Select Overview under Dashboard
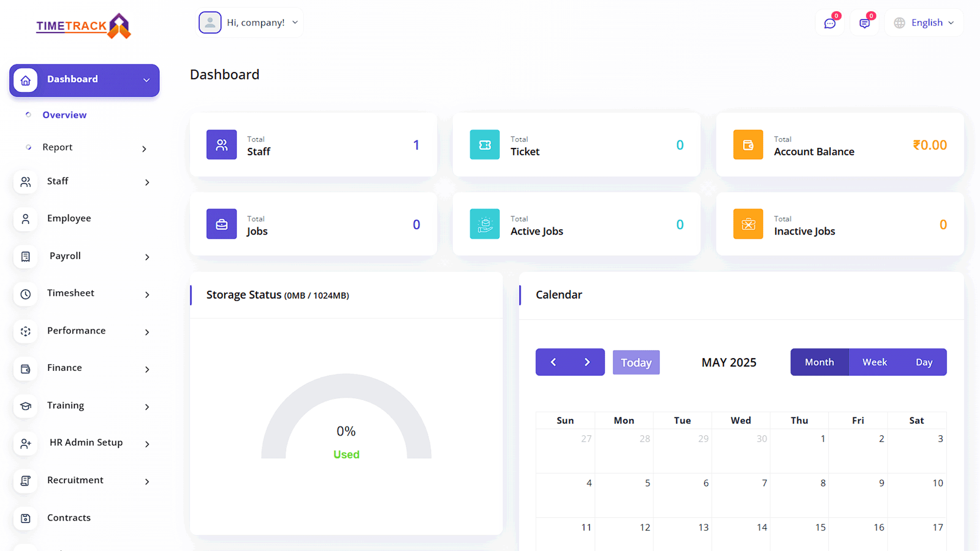Screen dimensions: 980x551 tap(64, 115)
